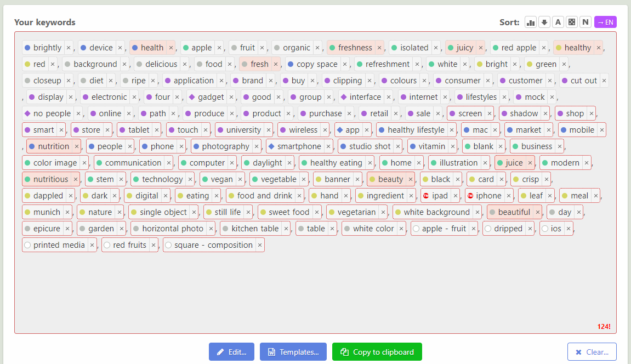Select the 'munich' keyword label
The height and width of the screenshot is (364, 631).
point(47,213)
